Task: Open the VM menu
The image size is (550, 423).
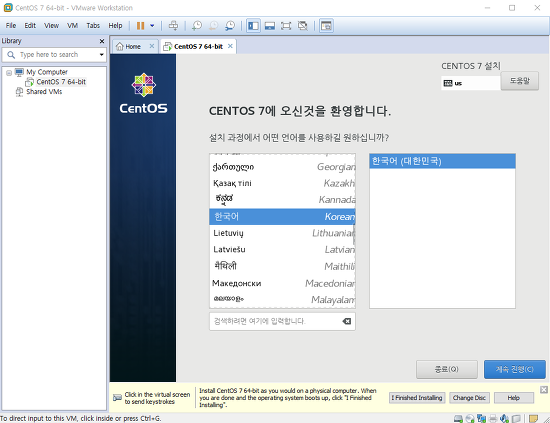Action: (x=72, y=26)
